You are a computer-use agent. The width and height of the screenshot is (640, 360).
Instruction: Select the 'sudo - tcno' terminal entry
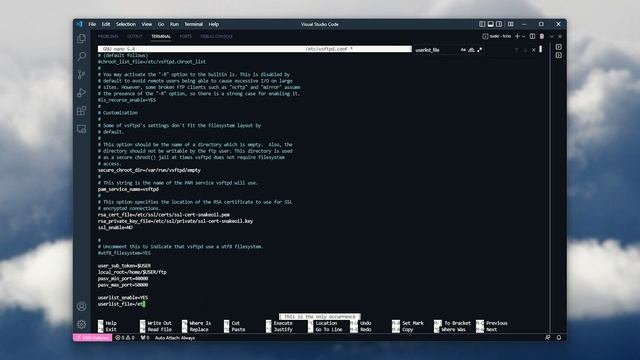tap(497, 36)
